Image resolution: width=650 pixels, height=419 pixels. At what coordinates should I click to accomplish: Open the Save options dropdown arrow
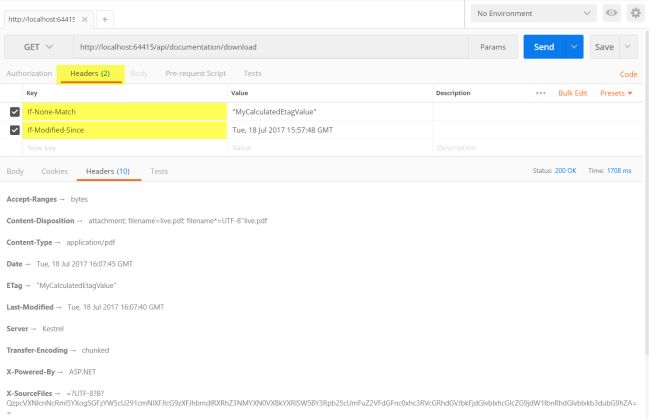pyautogui.click(x=628, y=47)
